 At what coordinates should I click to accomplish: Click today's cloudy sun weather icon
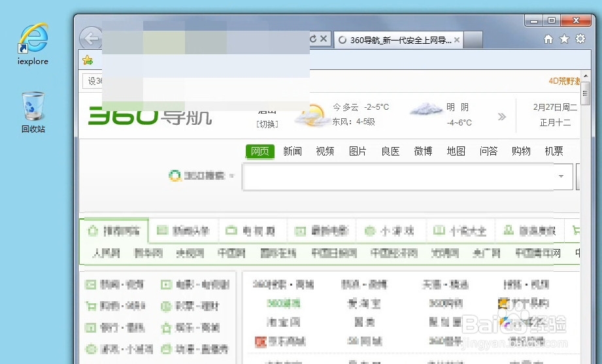[312, 115]
